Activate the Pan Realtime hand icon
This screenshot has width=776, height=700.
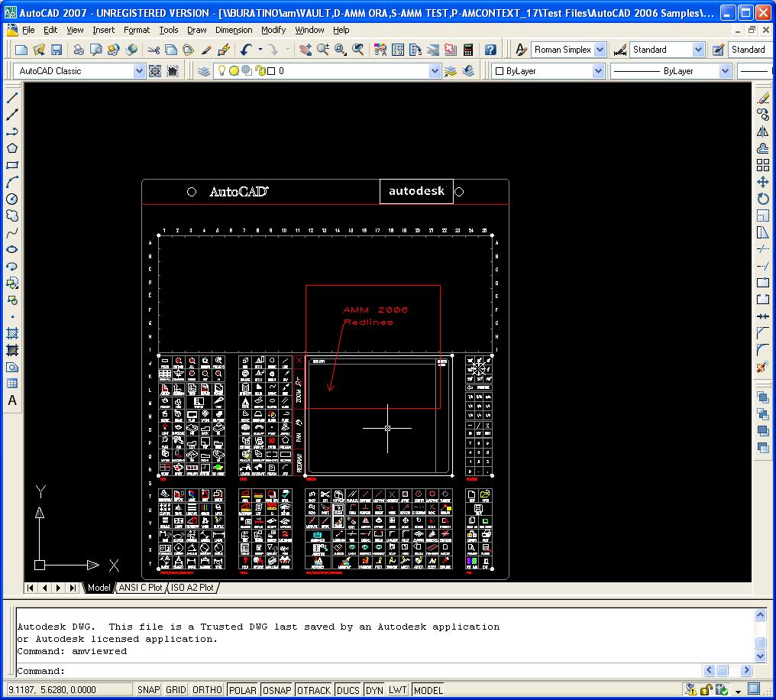(x=306, y=50)
